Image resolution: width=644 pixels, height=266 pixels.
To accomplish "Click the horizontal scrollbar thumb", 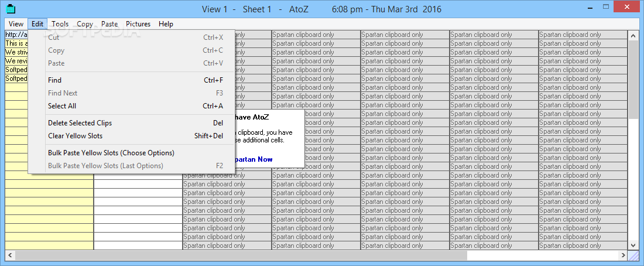I will [x=241, y=255].
